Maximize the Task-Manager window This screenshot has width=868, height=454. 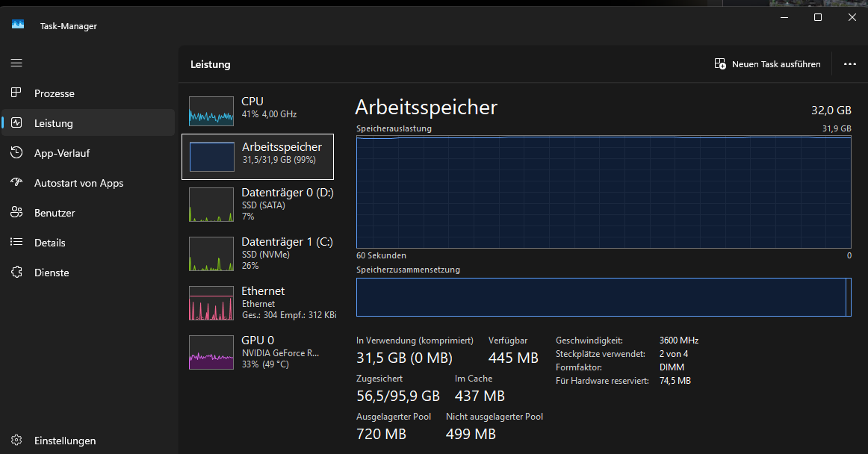pyautogui.click(x=818, y=17)
